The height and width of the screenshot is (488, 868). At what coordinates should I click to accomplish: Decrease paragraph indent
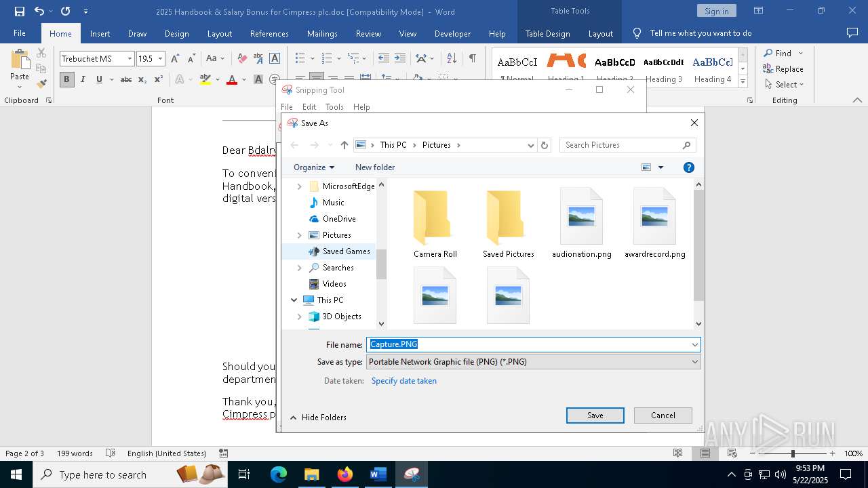pyautogui.click(x=384, y=59)
